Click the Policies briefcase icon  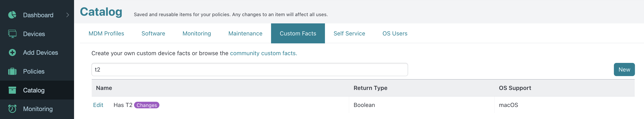[12, 71]
